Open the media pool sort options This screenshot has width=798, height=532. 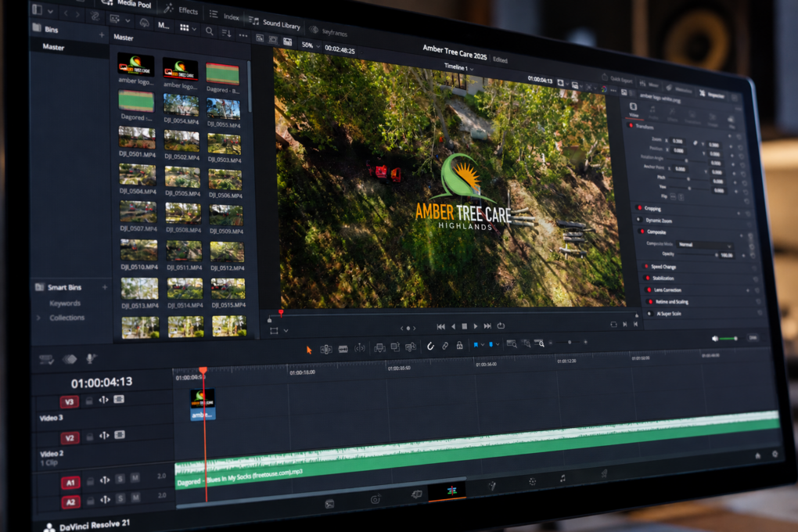[x=226, y=33]
